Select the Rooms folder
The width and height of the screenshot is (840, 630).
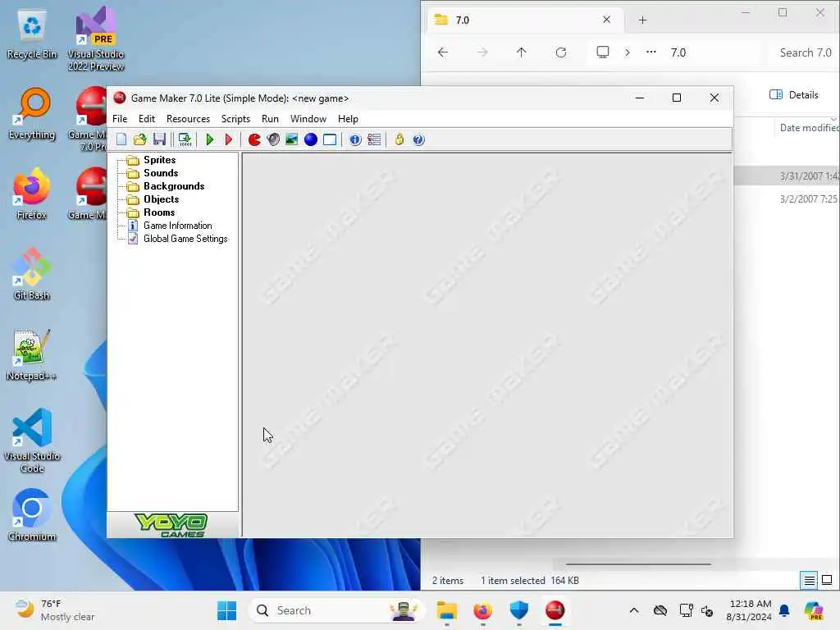point(159,212)
